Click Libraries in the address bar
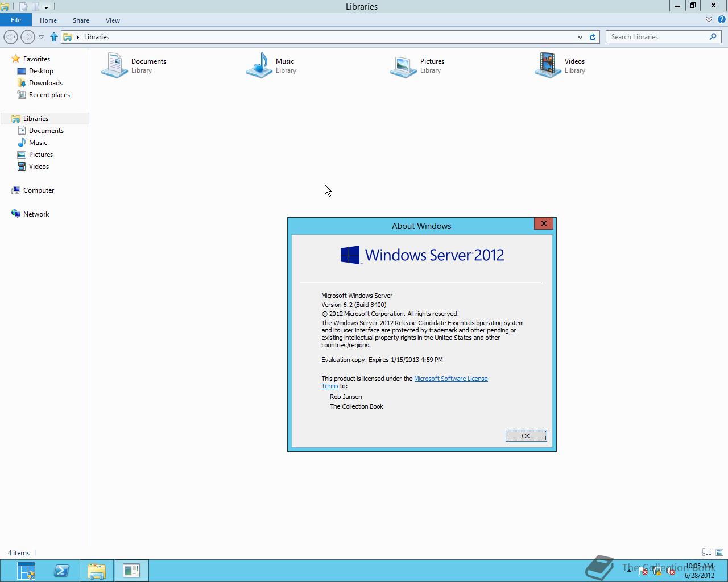728x582 pixels. coord(97,37)
